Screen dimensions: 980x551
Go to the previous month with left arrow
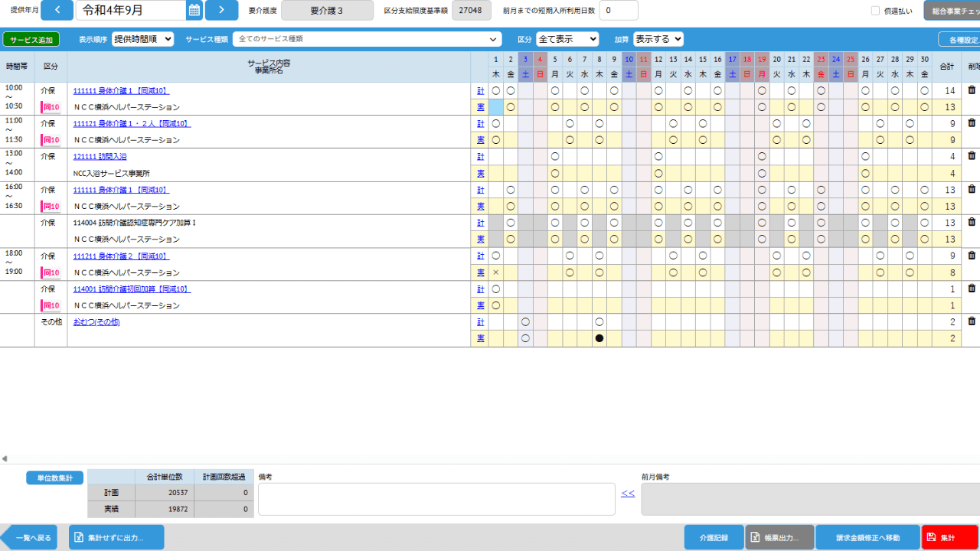click(x=57, y=10)
